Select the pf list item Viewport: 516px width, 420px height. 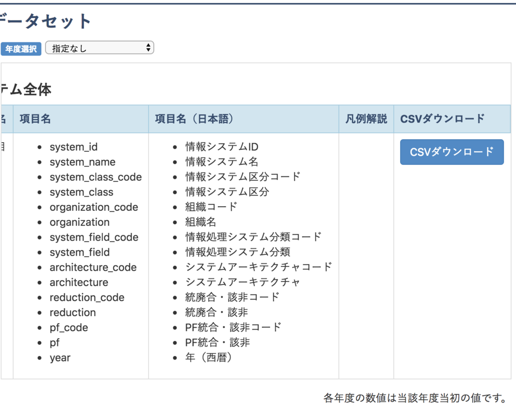[54, 343]
